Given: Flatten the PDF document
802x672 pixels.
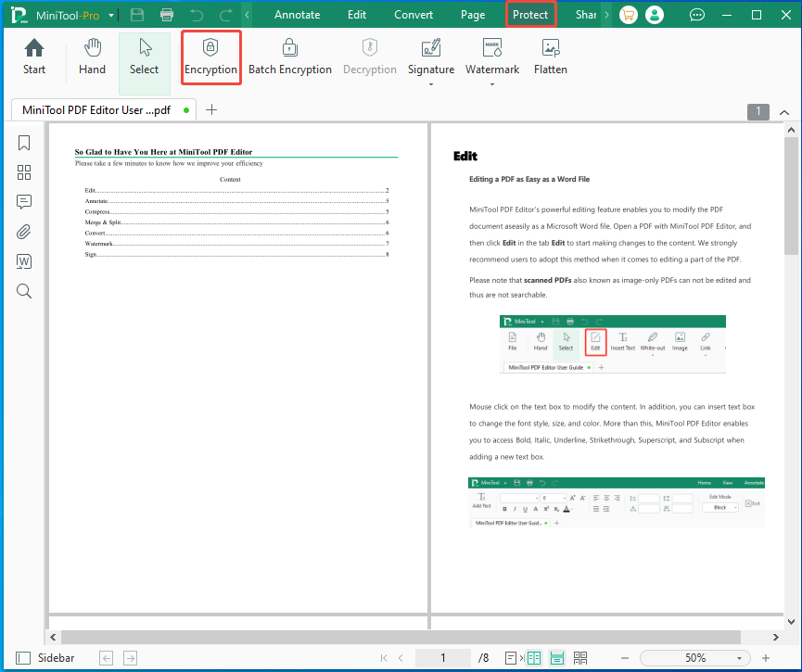Looking at the screenshot, I should tap(551, 57).
